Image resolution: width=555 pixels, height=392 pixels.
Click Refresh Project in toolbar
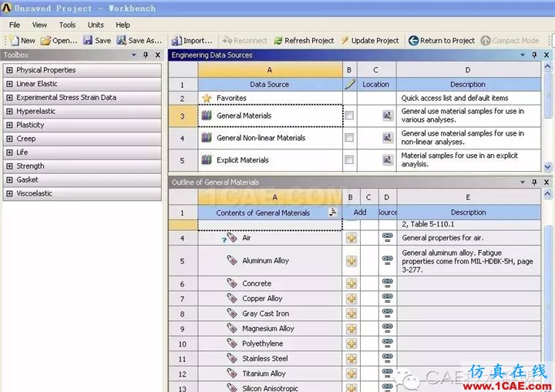coord(304,41)
